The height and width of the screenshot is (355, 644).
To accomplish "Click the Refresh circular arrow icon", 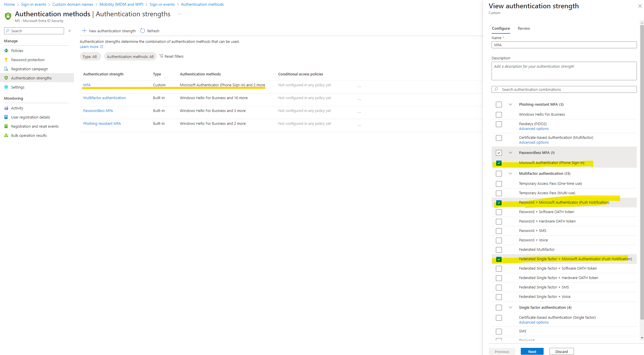I will 143,31.
